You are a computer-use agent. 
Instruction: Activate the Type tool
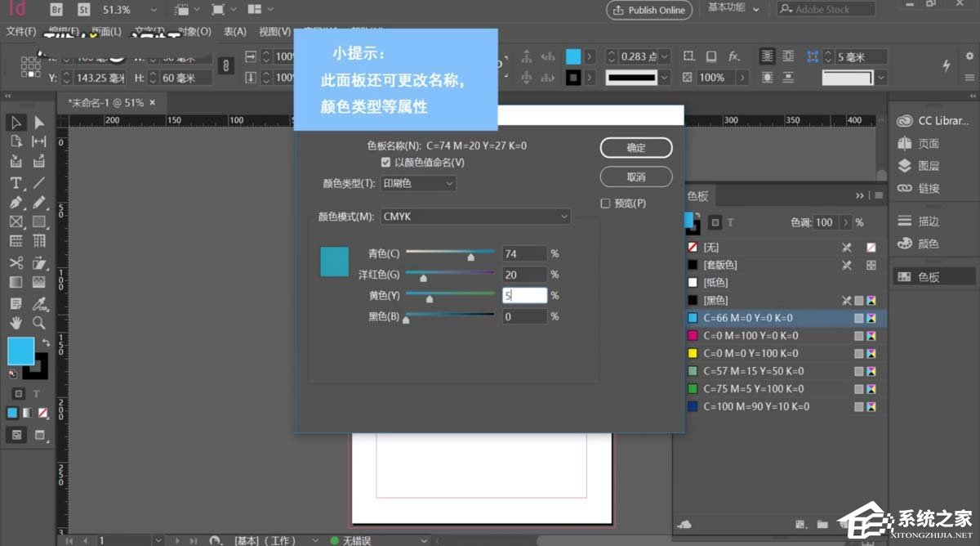pyautogui.click(x=16, y=182)
